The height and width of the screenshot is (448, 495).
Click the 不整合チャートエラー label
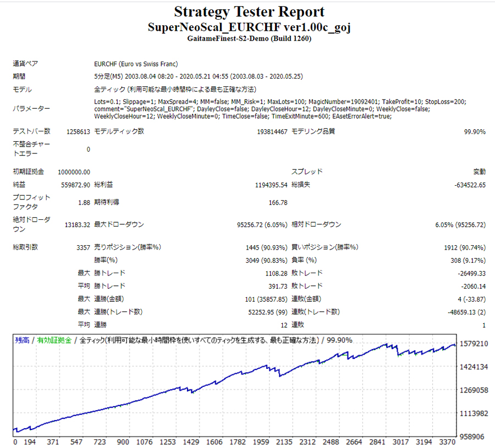[x=31, y=149]
